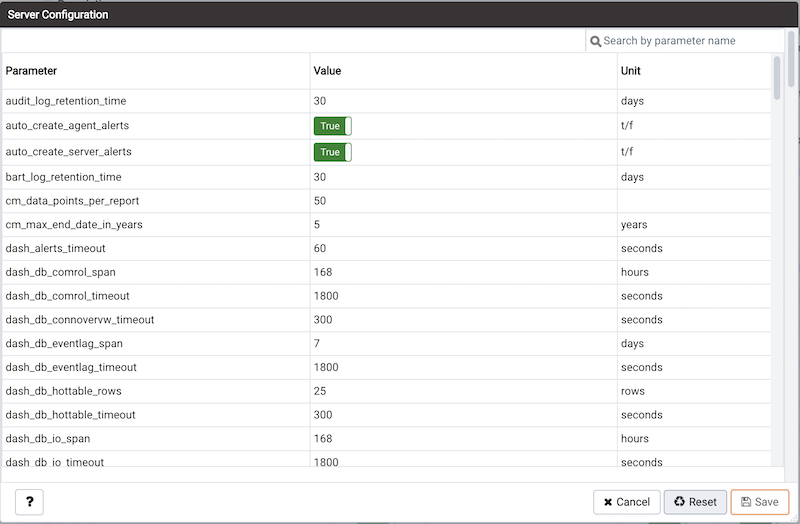Edit the bart_log_retention_time value 30

(x=320, y=177)
